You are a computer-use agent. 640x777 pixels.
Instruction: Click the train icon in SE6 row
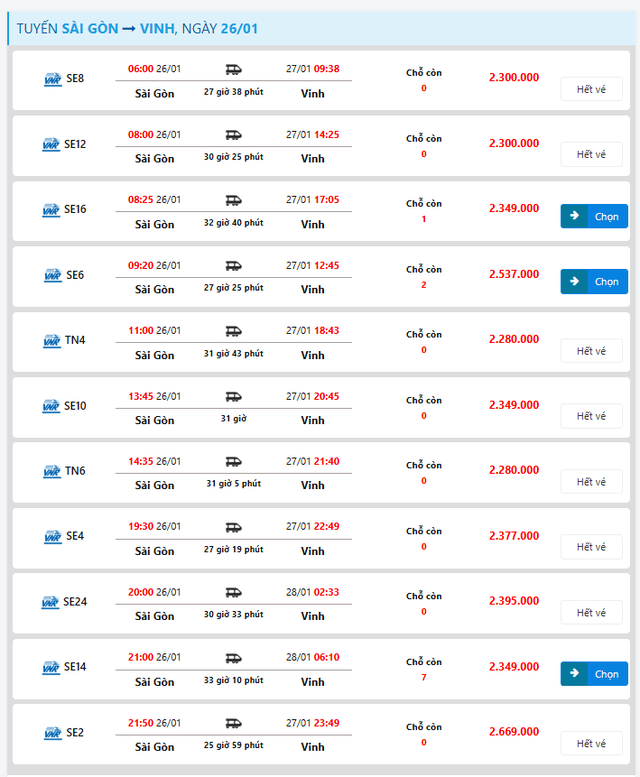233,266
